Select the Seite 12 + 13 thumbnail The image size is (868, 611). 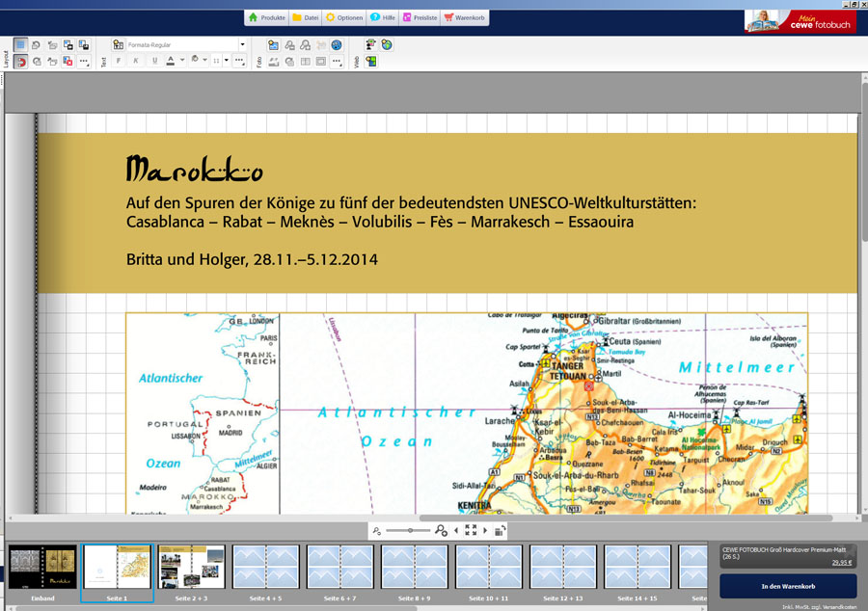563,567
